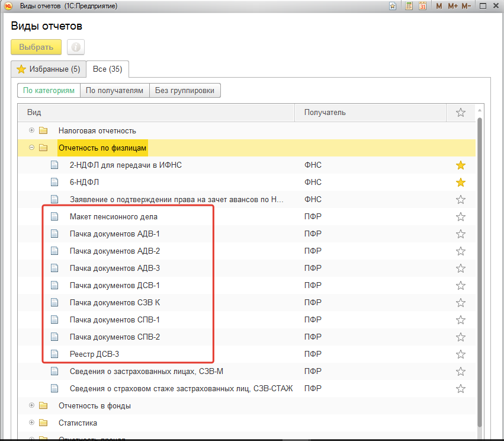The image size is (504, 441).
Task: Unfavorite the 6-НДФЛ star
Action: pos(461,183)
